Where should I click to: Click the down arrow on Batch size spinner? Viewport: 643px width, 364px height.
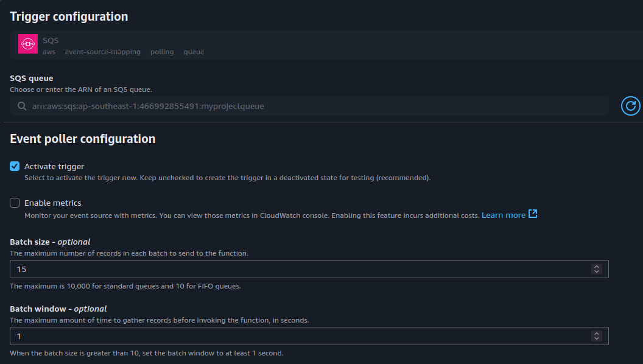(x=597, y=271)
